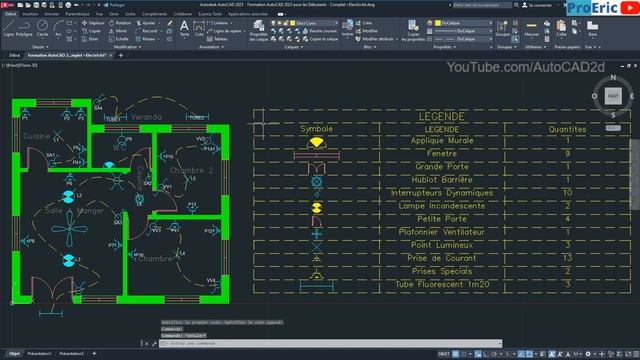
Task: Open Propriétés des calques palette
Action: pos(258,31)
